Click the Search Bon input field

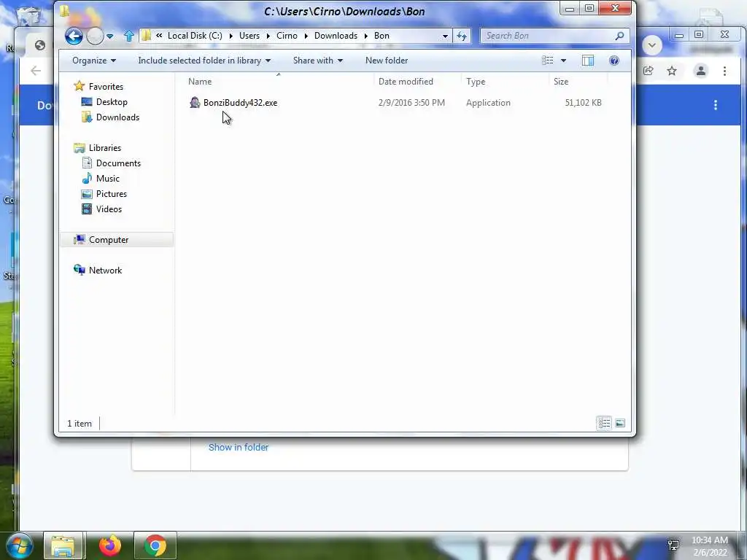(x=548, y=36)
